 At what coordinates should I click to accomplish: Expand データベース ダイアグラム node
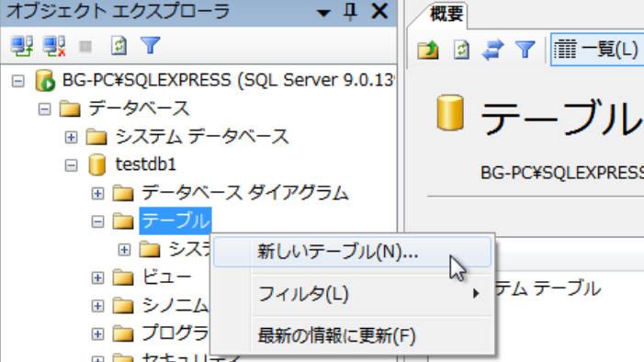coord(97,194)
